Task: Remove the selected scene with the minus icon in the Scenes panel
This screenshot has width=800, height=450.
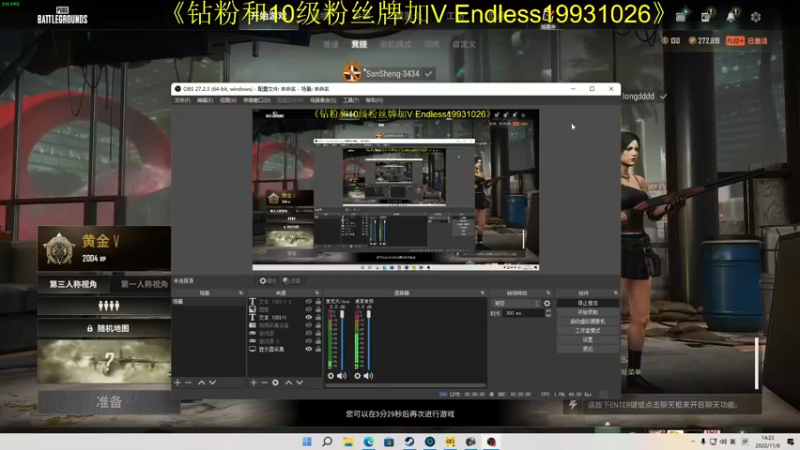Action: pyautogui.click(x=188, y=382)
